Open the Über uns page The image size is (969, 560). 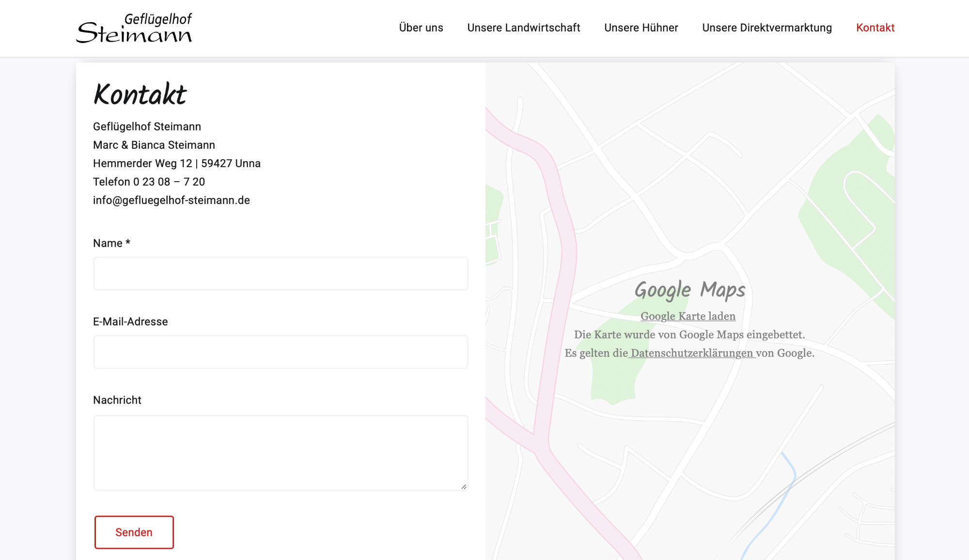[x=421, y=28]
